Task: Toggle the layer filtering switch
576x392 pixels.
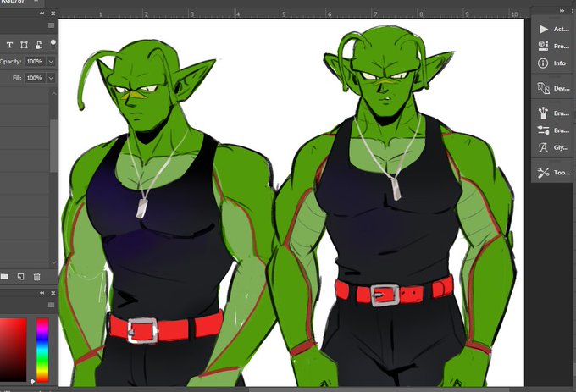Action: [x=53, y=44]
